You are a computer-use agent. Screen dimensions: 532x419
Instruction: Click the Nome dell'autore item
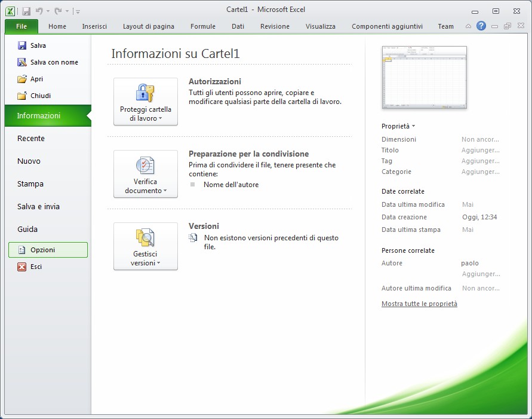tap(231, 185)
